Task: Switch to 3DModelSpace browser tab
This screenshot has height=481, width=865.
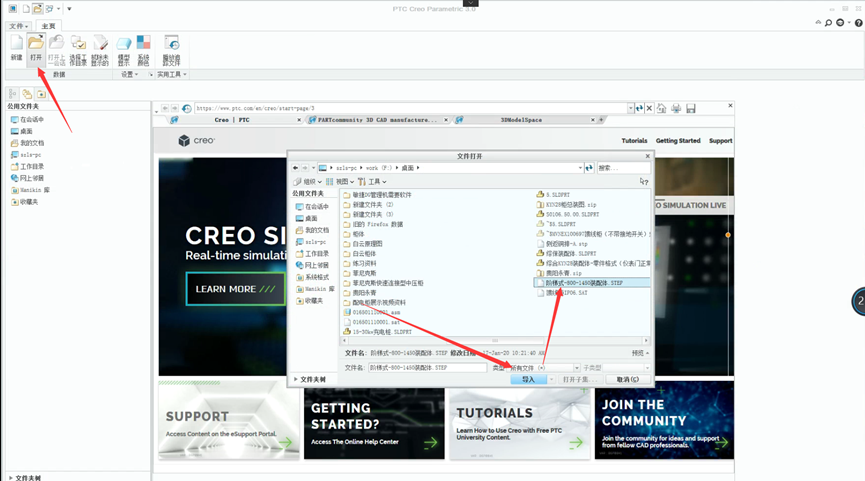Action: click(x=521, y=120)
